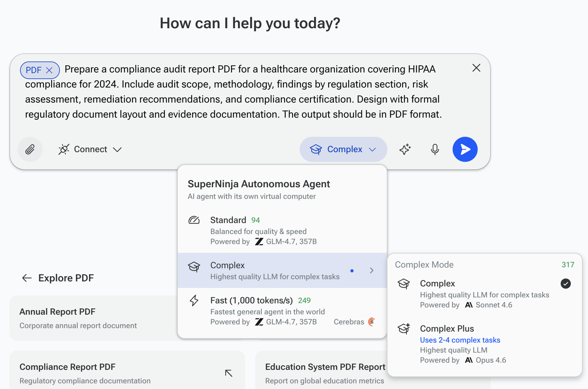Click the Explore PDF title text

[x=66, y=278]
